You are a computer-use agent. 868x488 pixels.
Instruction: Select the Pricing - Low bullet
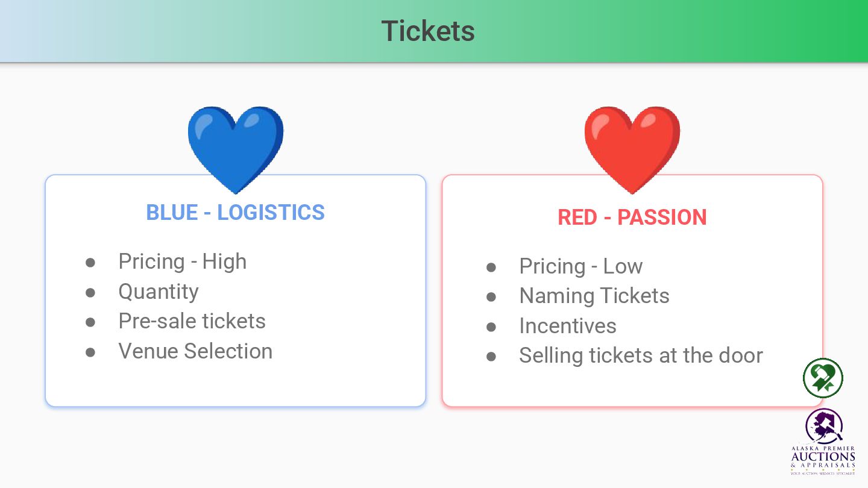pyautogui.click(x=581, y=266)
